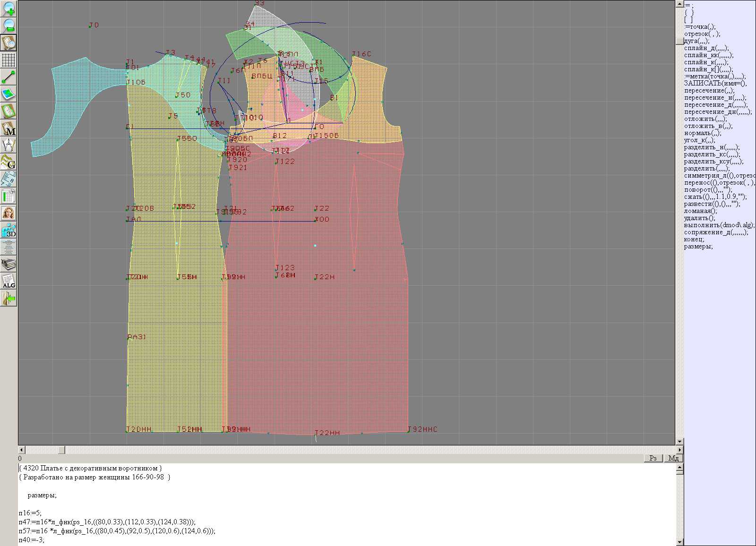756x546 pixels.
Task: Click the exit door arrow icon
Action: tap(9, 299)
